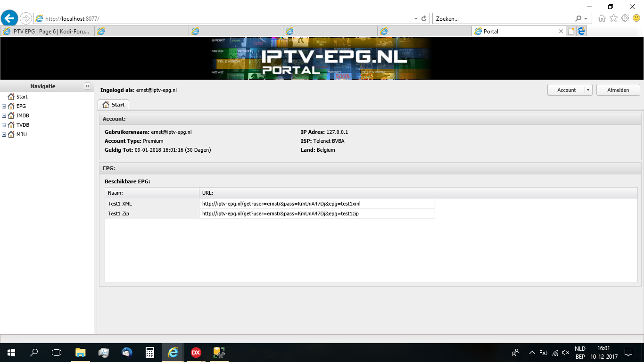Screen dimensions: 644x362
Task: Click the battery icon in the tray
Action: tap(543, 353)
